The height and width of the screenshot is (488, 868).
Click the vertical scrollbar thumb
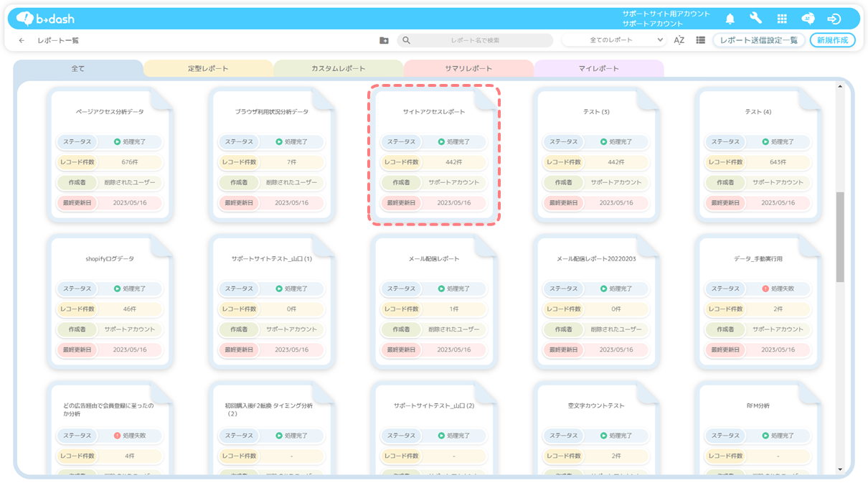click(x=840, y=237)
